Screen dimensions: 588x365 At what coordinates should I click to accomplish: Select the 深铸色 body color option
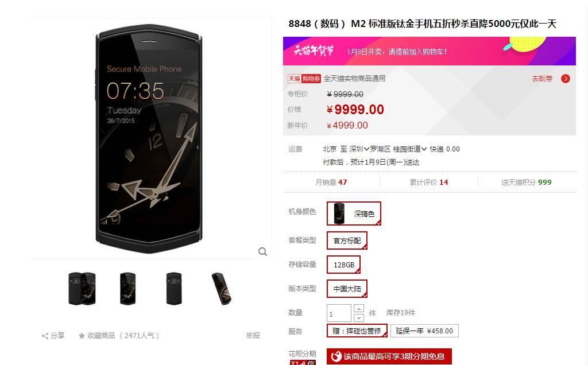(354, 213)
